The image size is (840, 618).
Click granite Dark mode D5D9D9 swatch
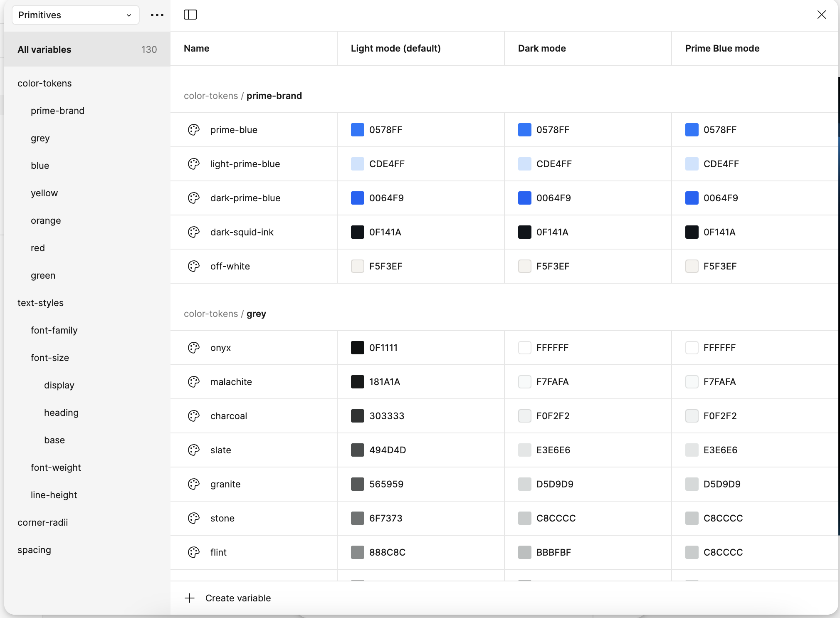(x=525, y=484)
